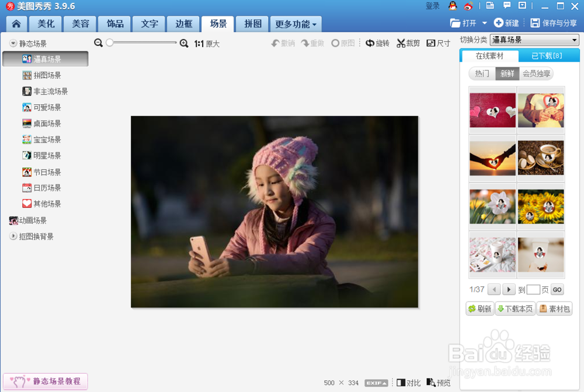Choose the sunset heart-hands scene thumbnail
The image size is (584, 392).
[492, 158]
